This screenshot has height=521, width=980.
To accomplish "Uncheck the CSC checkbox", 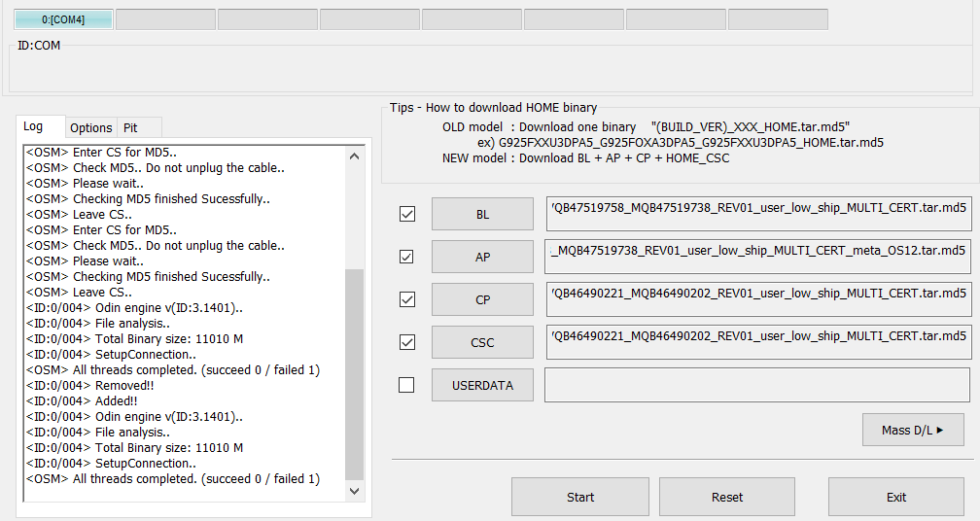I will coord(406,342).
